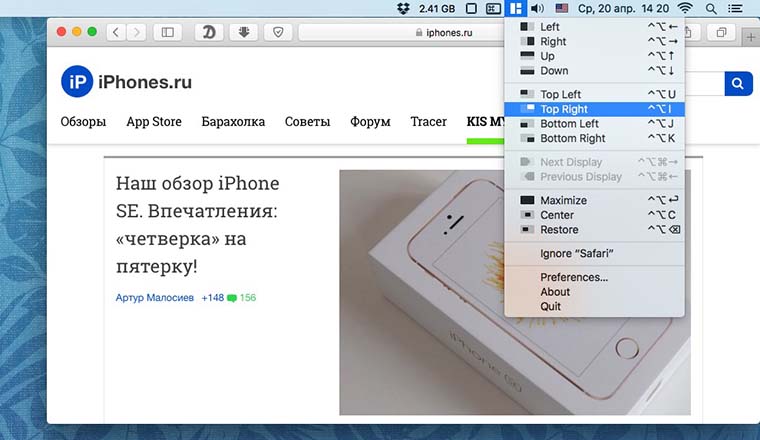Open the iPhone SE box photo
The width and height of the screenshot is (760, 440).
(x=515, y=292)
